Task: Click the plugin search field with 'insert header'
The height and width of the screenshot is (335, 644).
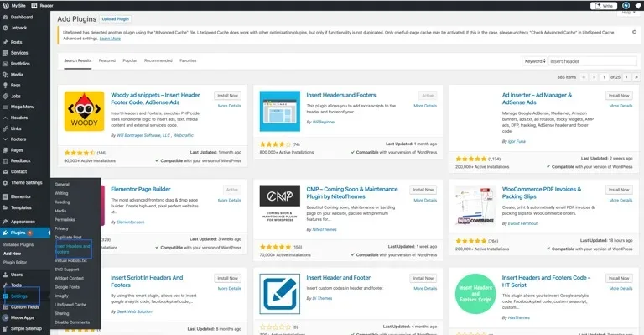Action: tap(592, 61)
